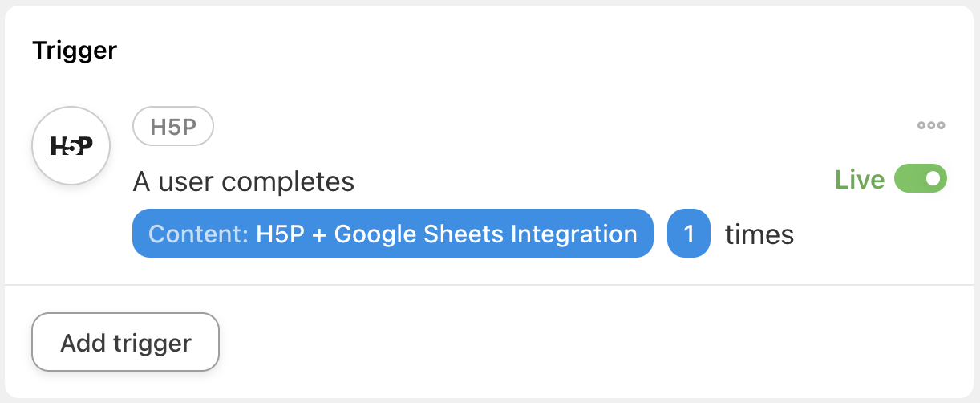Click the H5P logo icon
Screen dimensions: 980x403
[x=71, y=146]
